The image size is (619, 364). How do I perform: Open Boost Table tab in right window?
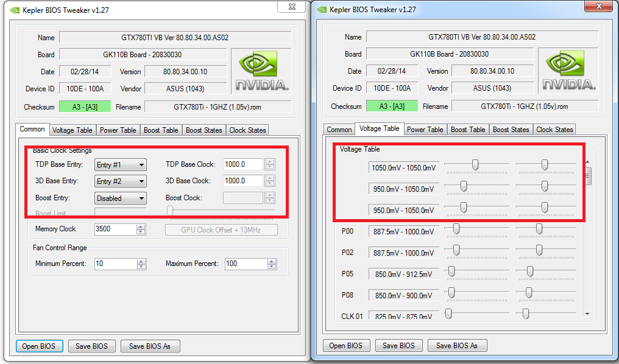click(468, 130)
